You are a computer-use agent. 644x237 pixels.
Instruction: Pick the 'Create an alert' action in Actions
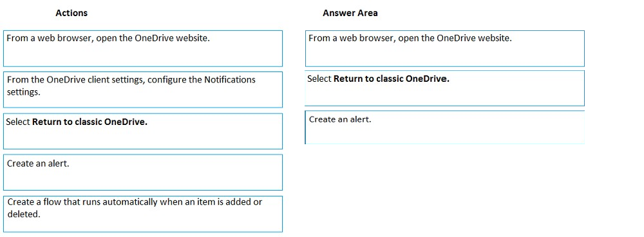[x=143, y=173]
